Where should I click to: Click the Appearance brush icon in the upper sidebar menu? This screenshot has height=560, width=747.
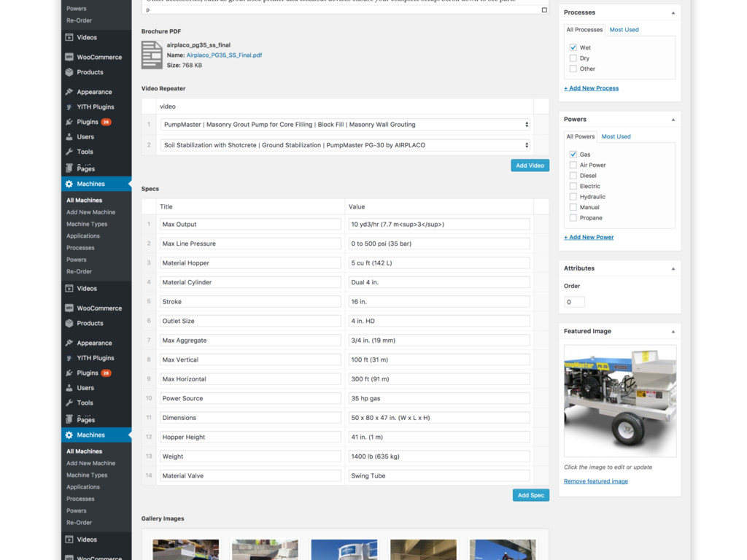[69, 92]
